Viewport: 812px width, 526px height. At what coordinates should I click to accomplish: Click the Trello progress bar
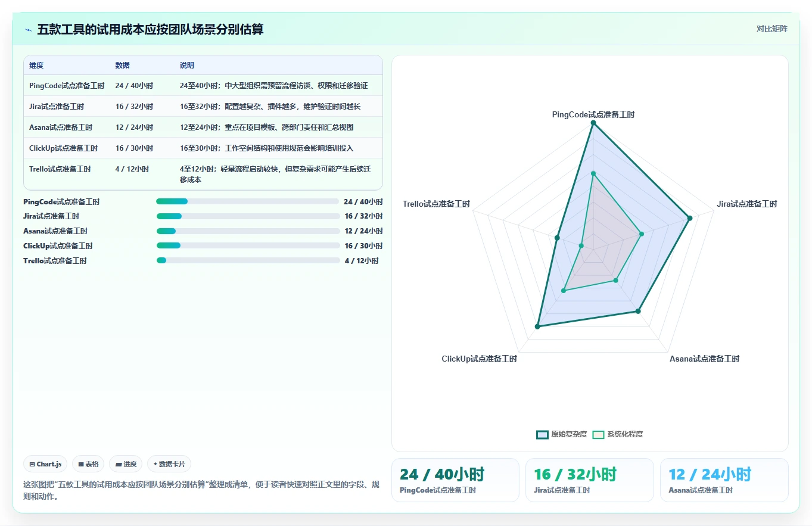pyautogui.click(x=248, y=260)
